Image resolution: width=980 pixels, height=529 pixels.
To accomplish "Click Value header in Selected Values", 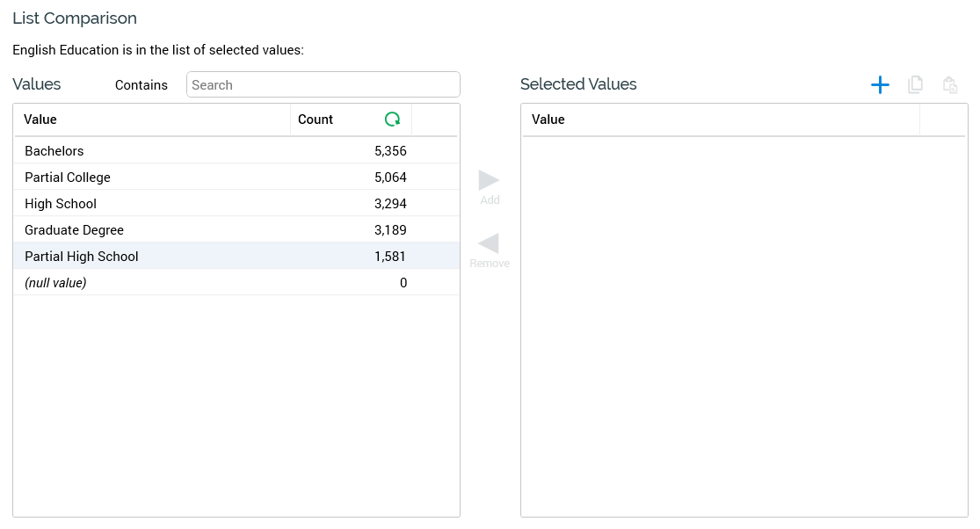I will coord(548,120).
